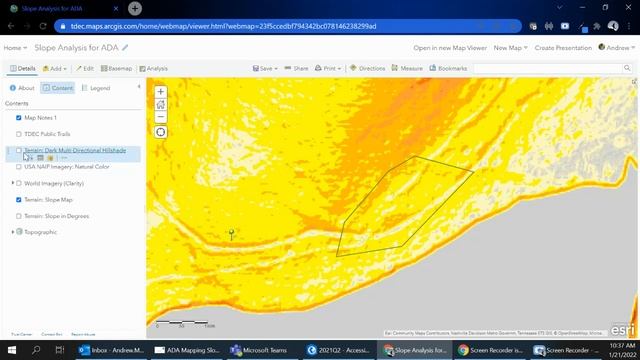The image size is (640, 360).
Task: Open the New Map dropdown
Action: [x=510, y=48]
